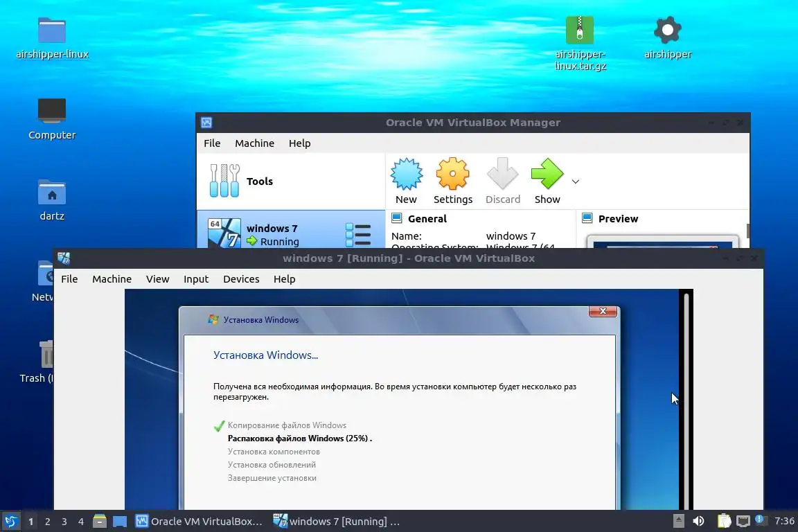Switch to workspace 4
798x532 pixels.
[x=81, y=522]
